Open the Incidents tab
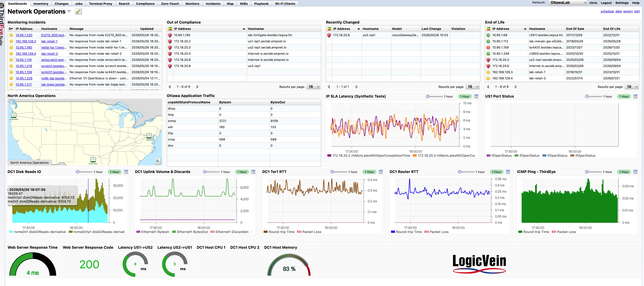This screenshot has width=644, height=286. point(213,4)
